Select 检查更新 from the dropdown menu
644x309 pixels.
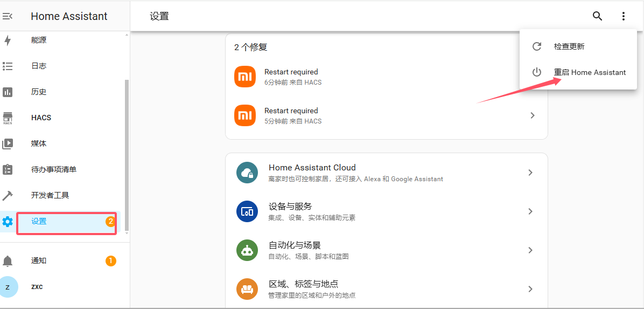[578, 46]
